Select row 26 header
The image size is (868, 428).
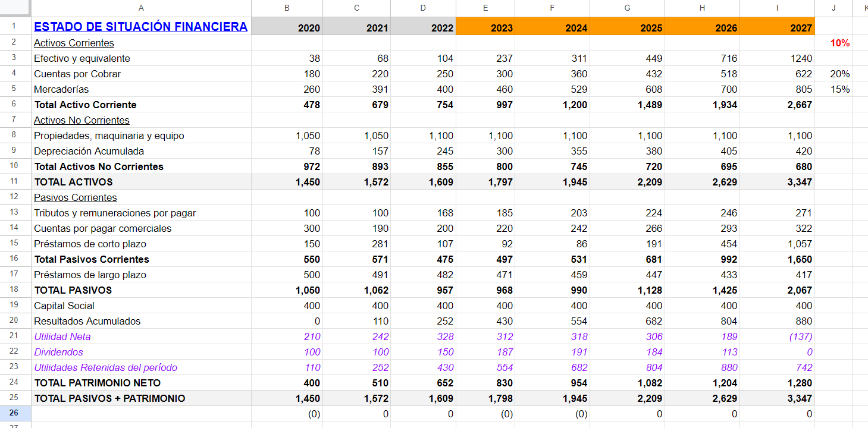tap(15, 414)
